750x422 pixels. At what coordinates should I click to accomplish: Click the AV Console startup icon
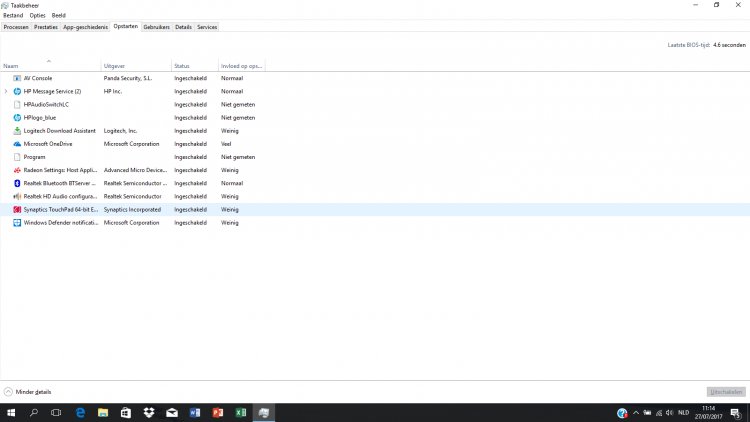(x=17, y=78)
